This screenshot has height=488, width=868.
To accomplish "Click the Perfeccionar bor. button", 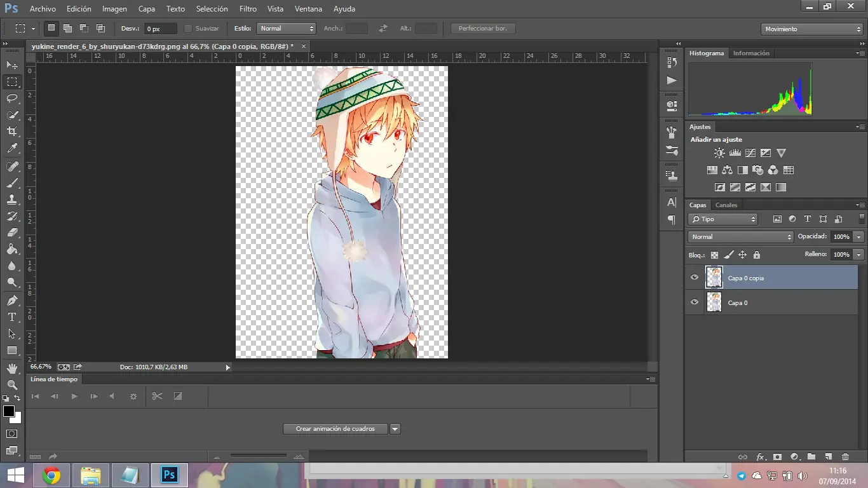I will pyautogui.click(x=483, y=29).
